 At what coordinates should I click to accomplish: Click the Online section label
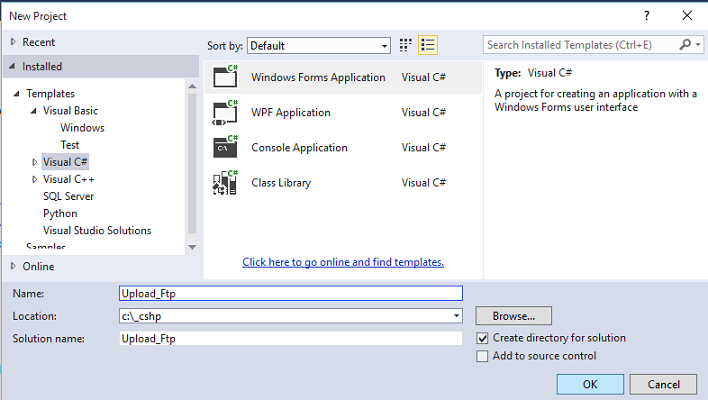(38, 266)
